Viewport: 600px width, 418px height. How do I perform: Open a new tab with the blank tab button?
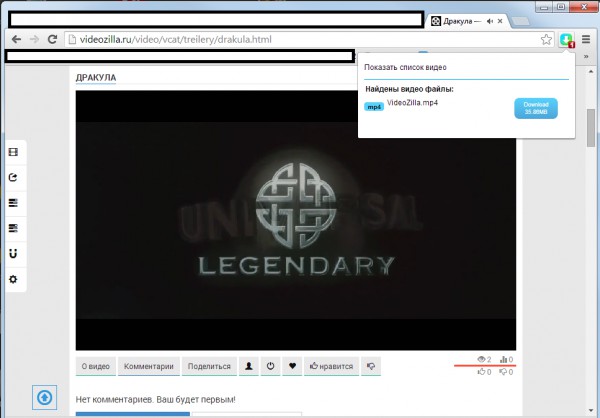520,21
